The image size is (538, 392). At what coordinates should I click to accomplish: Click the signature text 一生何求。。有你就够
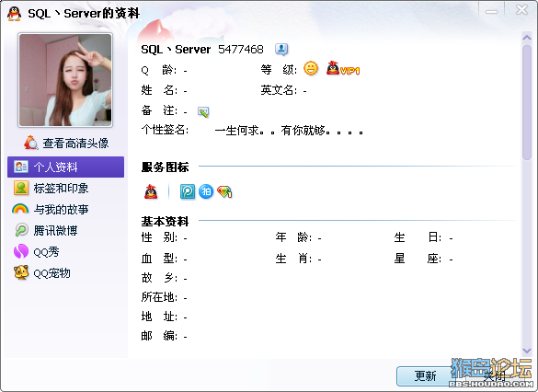pos(289,131)
